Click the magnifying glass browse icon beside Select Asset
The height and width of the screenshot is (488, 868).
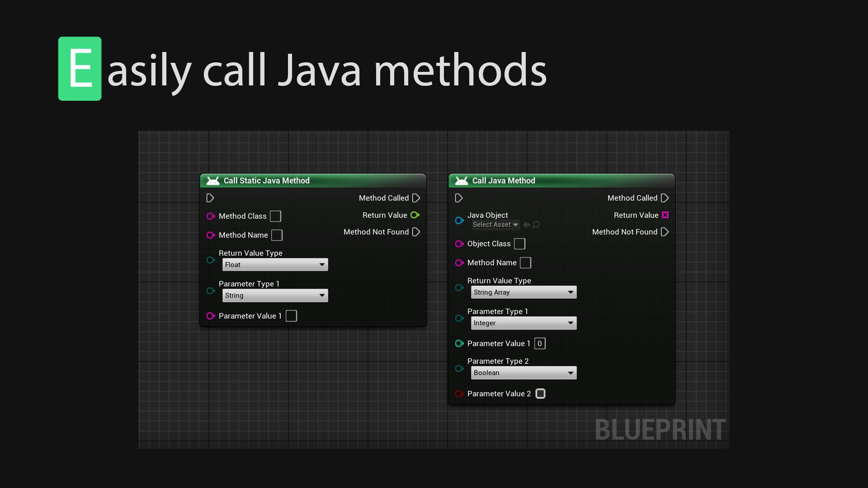[535, 224]
